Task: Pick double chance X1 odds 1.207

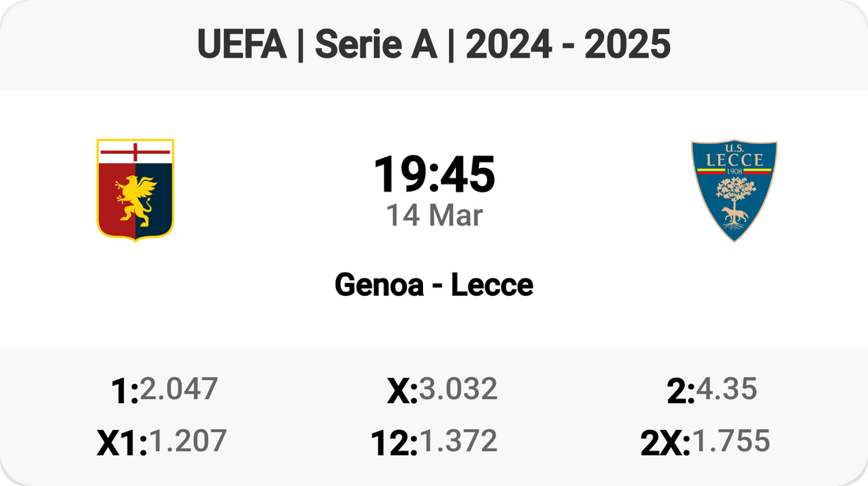Action: (188, 441)
